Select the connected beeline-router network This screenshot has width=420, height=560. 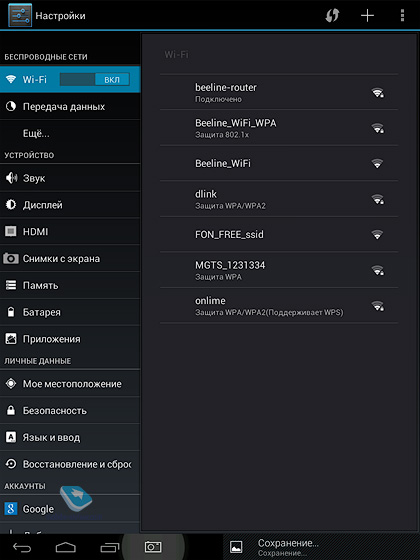click(x=279, y=92)
